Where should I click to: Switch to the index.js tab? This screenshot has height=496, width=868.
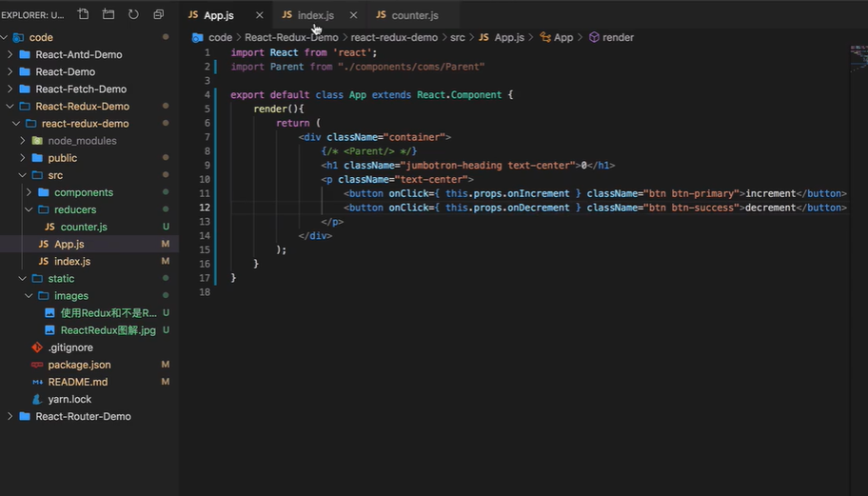pos(316,15)
